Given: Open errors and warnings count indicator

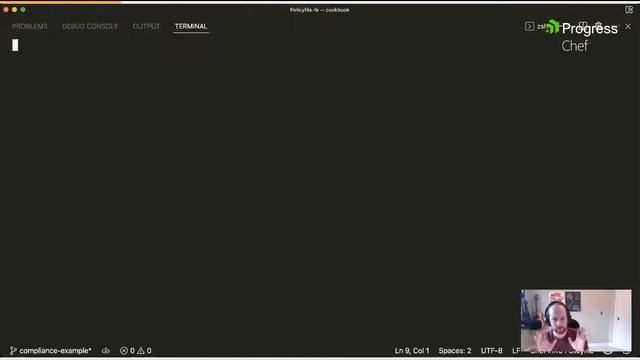Looking at the screenshot, I should click(136, 351).
